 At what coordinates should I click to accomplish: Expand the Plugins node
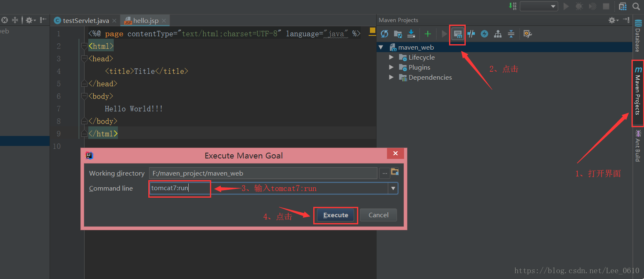click(391, 67)
